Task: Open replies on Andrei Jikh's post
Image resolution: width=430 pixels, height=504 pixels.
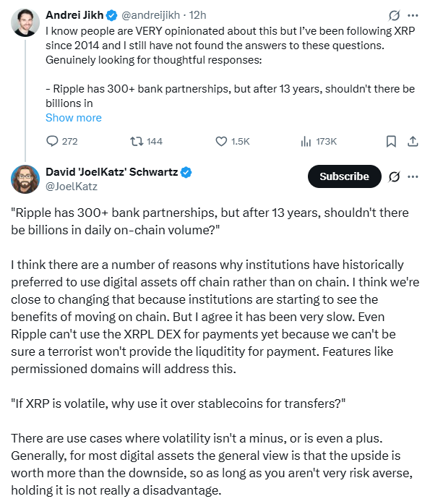Action: click(62, 142)
